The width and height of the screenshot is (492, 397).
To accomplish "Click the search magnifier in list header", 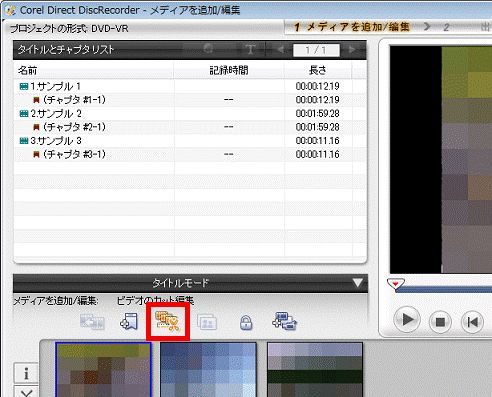I will pyautogui.click(x=209, y=50).
